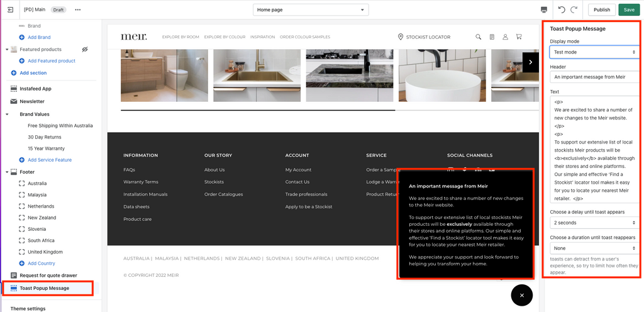Open the shopping cart icon
Viewport: 644px width, 312px height.
click(519, 37)
